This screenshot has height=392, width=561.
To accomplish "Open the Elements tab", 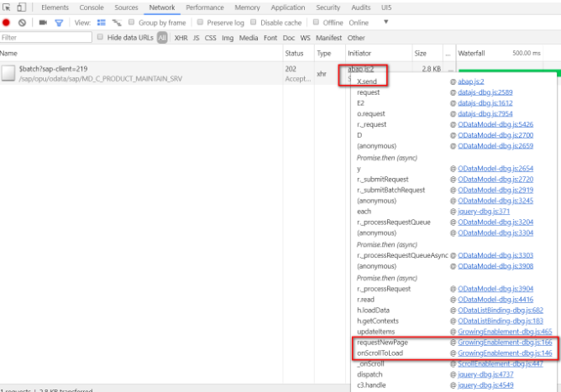I will click(55, 8).
